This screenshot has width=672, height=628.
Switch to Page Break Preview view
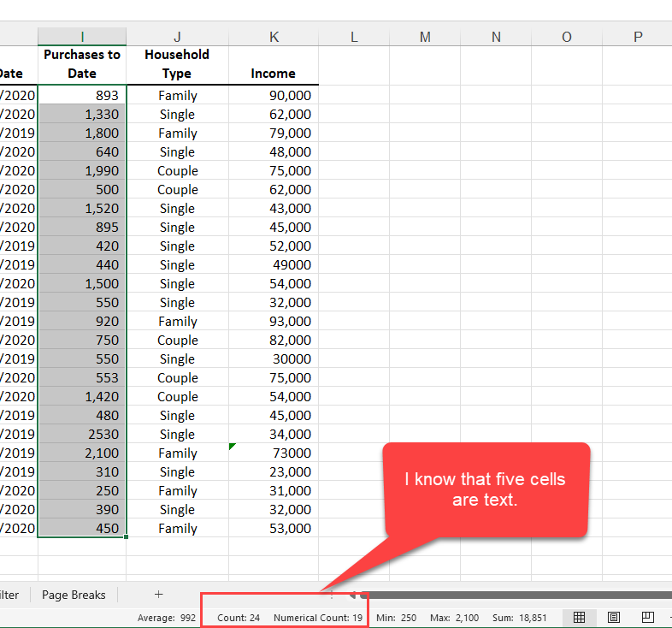pos(647,617)
